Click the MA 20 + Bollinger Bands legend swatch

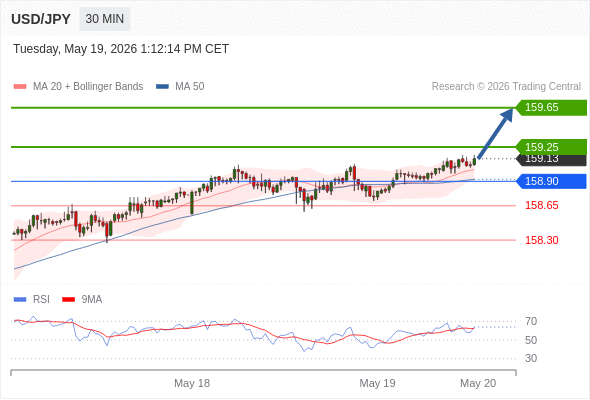(x=20, y=87)
